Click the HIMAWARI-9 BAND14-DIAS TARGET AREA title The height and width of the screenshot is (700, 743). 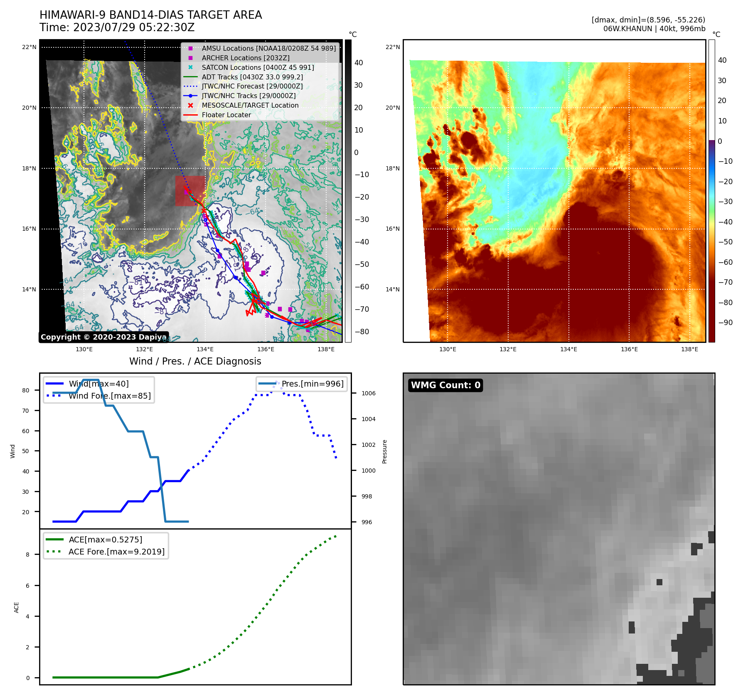click(x=150, y=15)
